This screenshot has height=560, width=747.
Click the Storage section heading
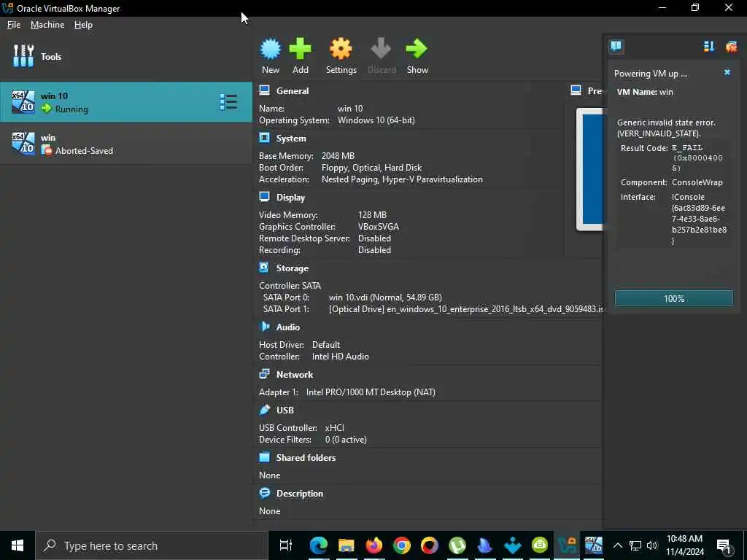[293, 268]
